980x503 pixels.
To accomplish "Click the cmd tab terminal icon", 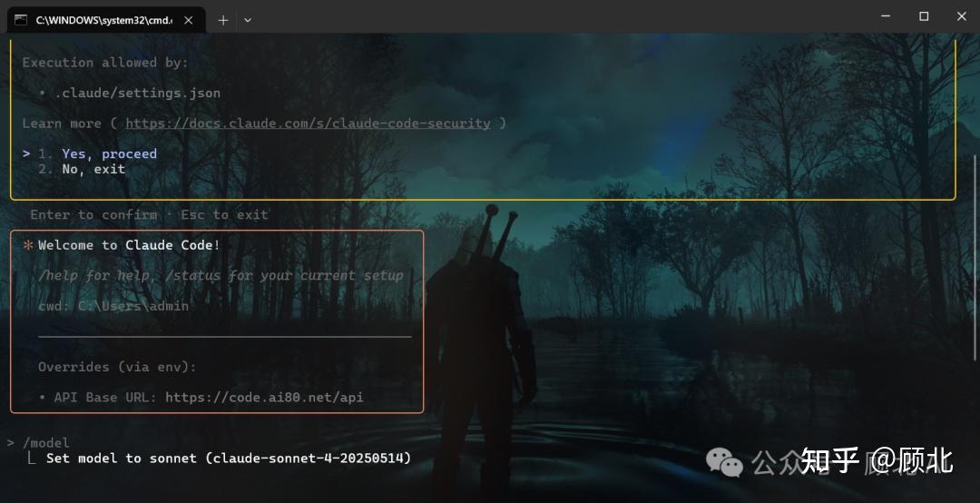I will click(21, 20).
